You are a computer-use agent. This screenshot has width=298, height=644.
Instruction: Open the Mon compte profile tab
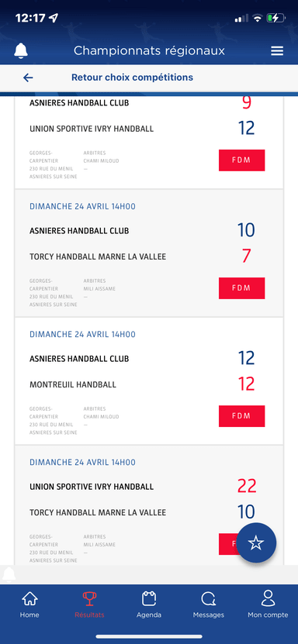(x=268, y=604)
